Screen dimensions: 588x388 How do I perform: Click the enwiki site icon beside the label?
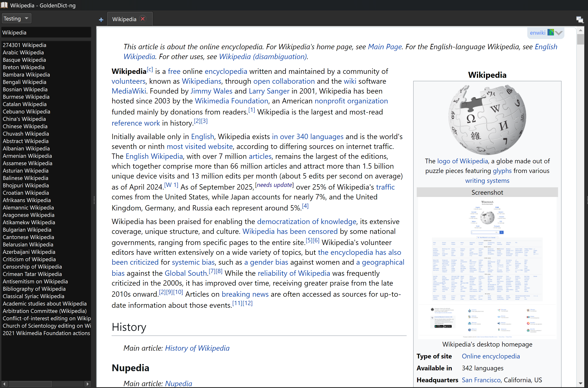(x=551, y=32)
